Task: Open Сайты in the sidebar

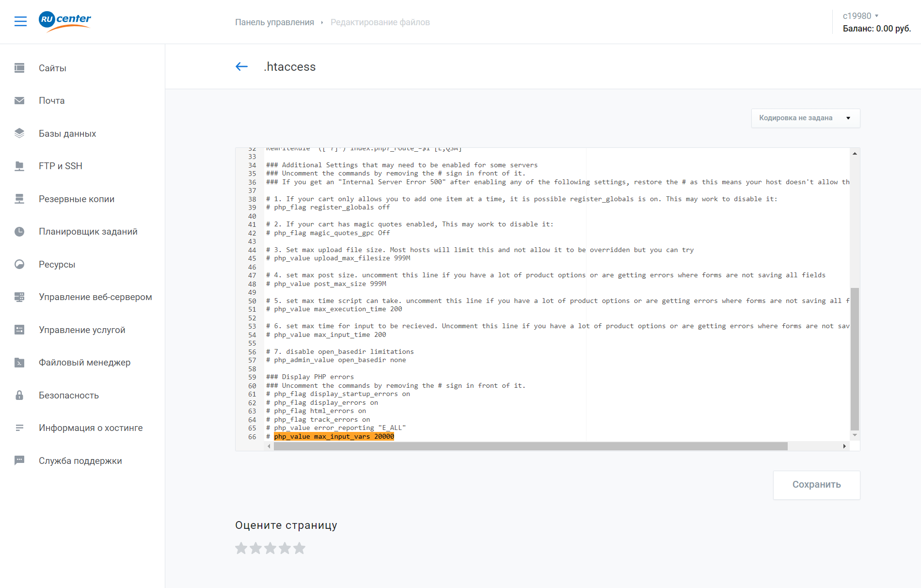Action: coord(52,68)
